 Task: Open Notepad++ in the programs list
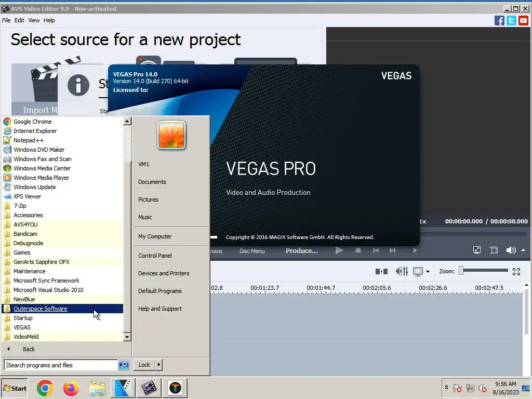[x=62, y=140]
